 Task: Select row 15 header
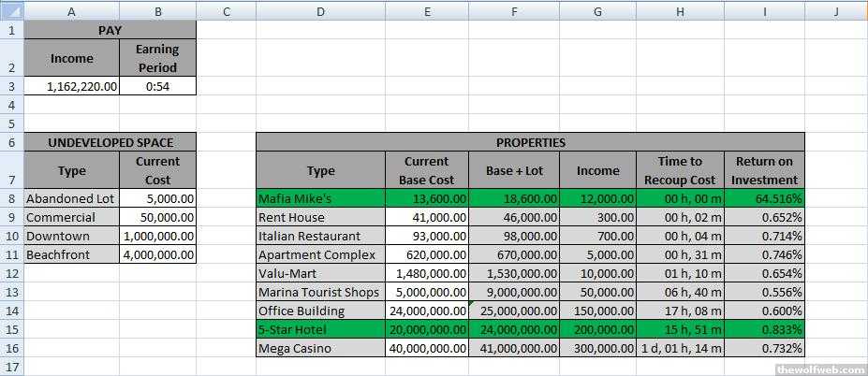click(11, 329)
